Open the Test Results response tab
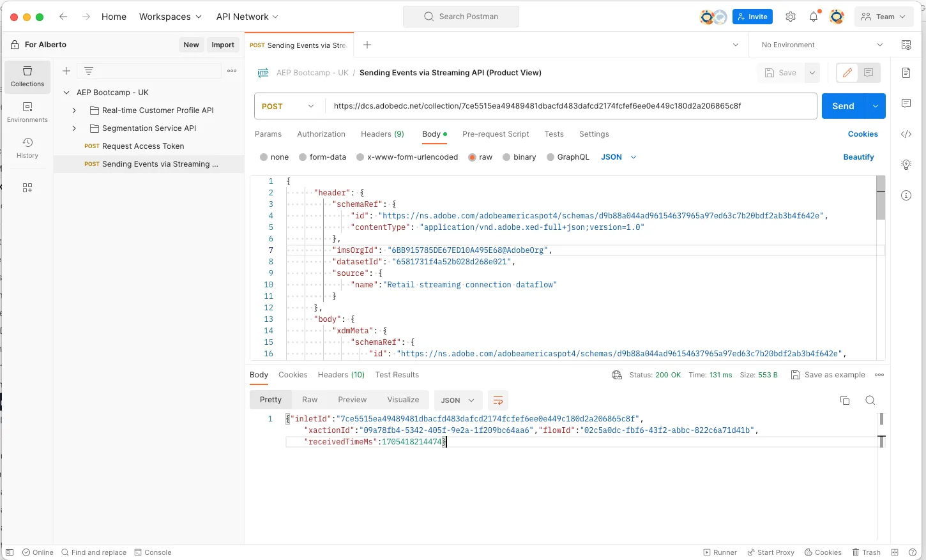The width and height of the screenshot is (926, 560). (x=397, y=375)
